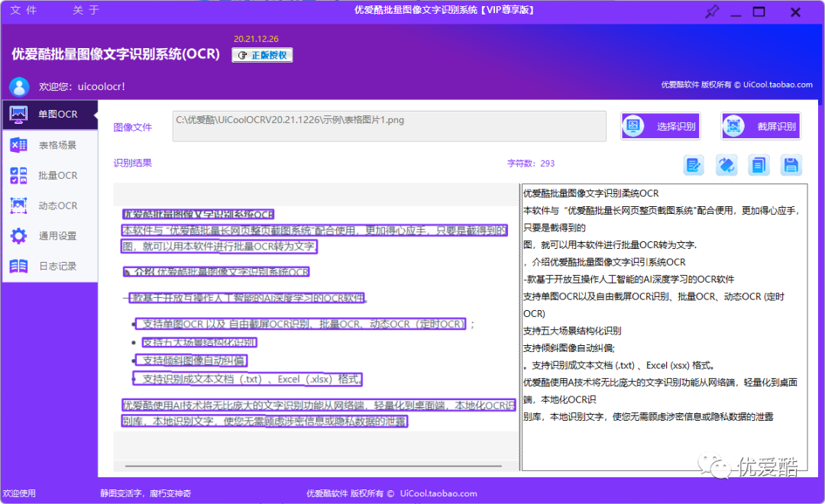Viewport: 825px width, 504px height.
Task: Click the edit result icon
Action: tap(694, 166)
